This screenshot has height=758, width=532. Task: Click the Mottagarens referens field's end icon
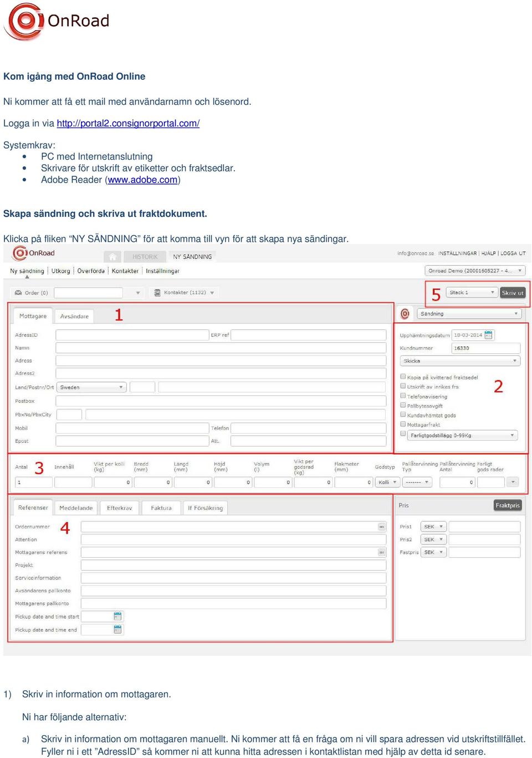382,552
